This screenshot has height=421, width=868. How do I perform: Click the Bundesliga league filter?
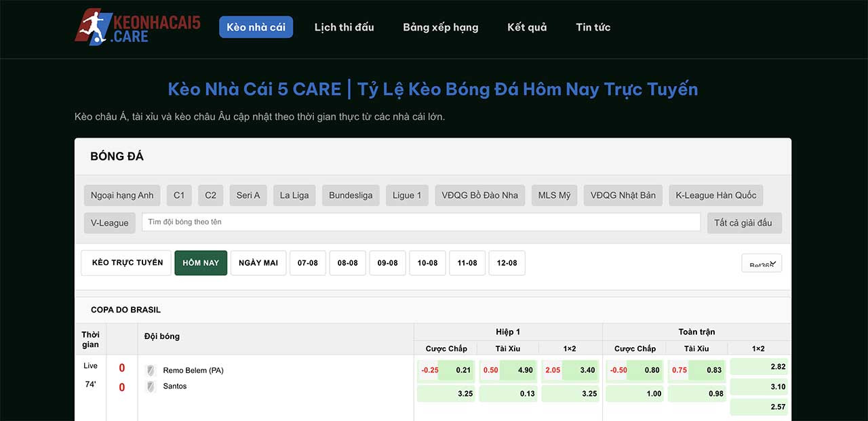click(x=351, y=195)
